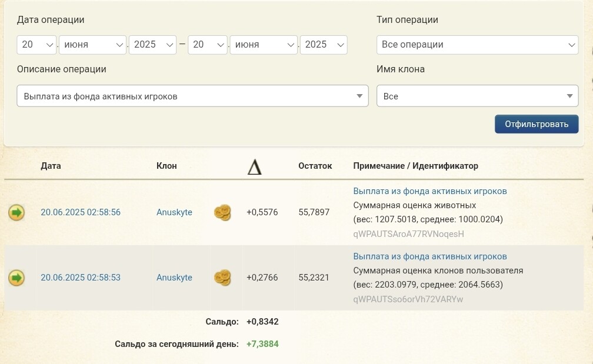Open the start month dropdown
The width and height of the screenshot is (593, 364).
(x=92, y=45)
